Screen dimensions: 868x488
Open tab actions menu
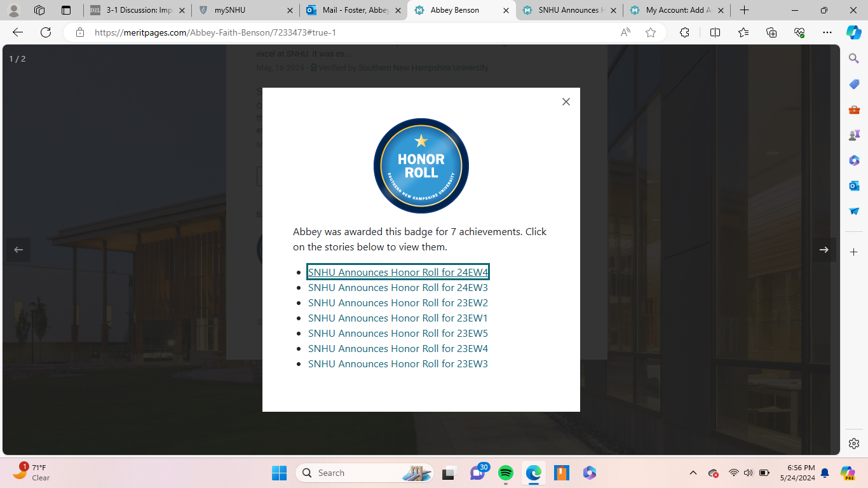point(66,10)
